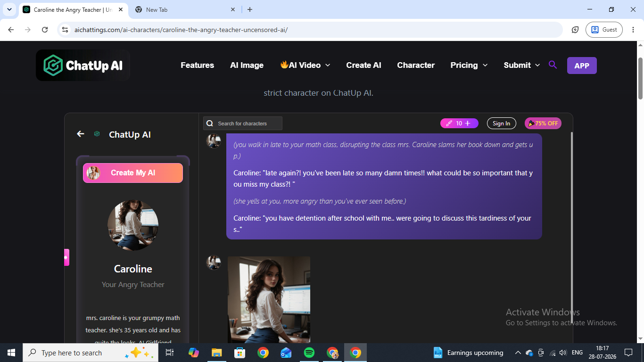Open the notification center icon
The height and width of the screenshot is (362, 644).
(x=628, y=353)
